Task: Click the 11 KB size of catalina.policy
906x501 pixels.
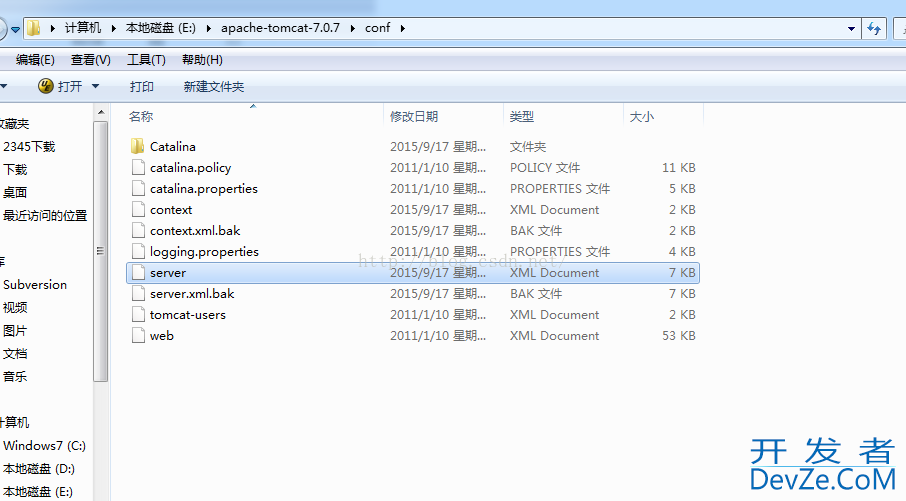Action: (x=679, y=168)
